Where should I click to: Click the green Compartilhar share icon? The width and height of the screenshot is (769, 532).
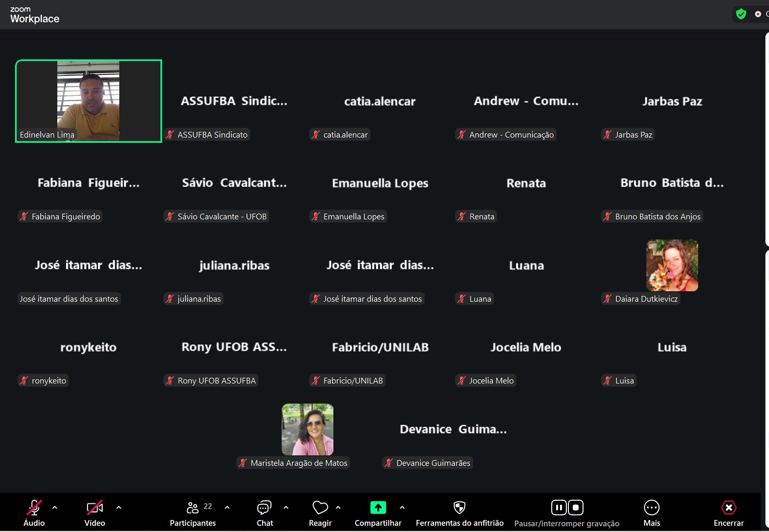378,508
